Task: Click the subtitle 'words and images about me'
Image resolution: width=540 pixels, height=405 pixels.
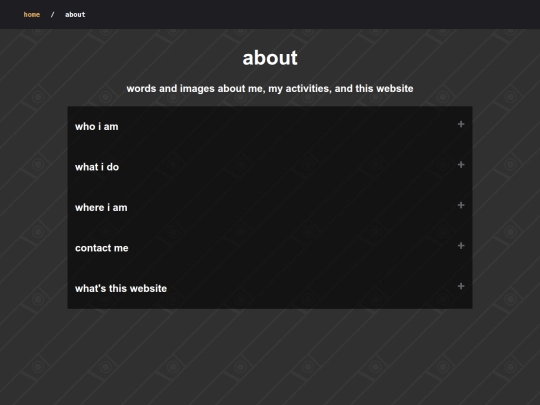Action: click(x=196, y=89)
